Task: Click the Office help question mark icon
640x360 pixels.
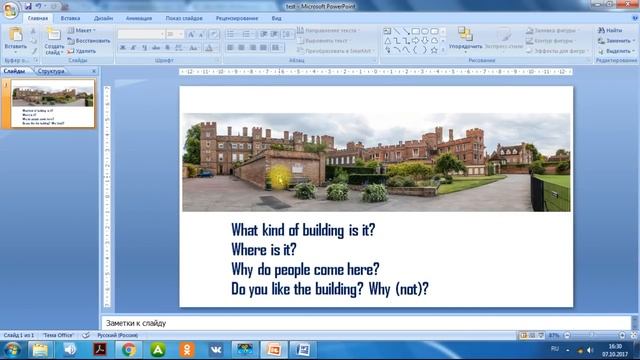Action: tap(635, 18)
